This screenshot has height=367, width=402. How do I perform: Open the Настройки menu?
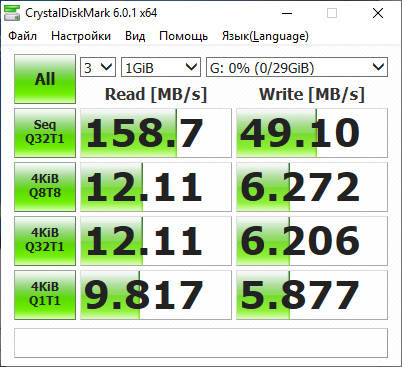click(x=81, y=36)
